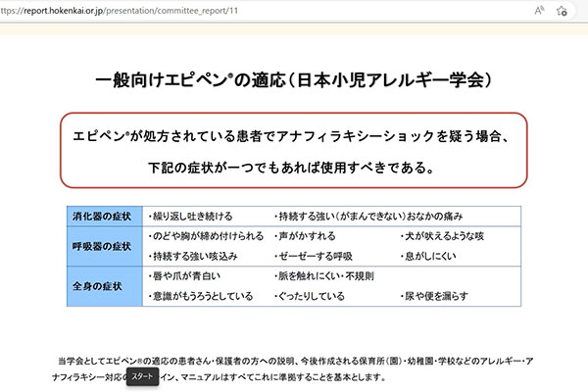This screenshot has width=588, height=392.
Task: Click the スタート tooltip label
Action: click(142, 375)
